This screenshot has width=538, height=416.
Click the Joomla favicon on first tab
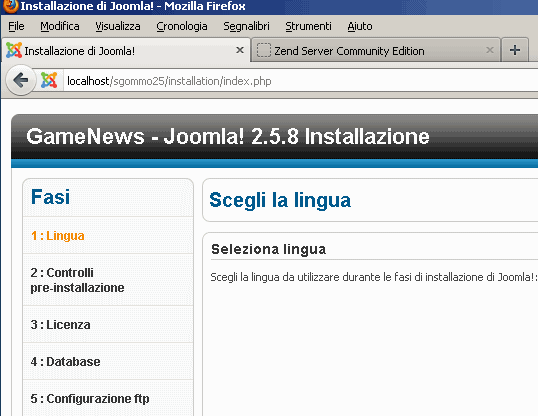[14, 50]
